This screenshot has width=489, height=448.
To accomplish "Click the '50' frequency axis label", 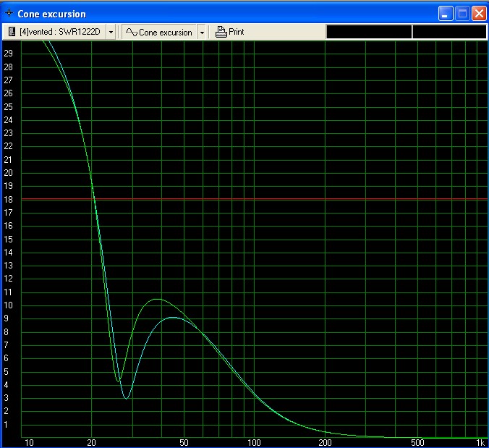I will tap(184, 443).
